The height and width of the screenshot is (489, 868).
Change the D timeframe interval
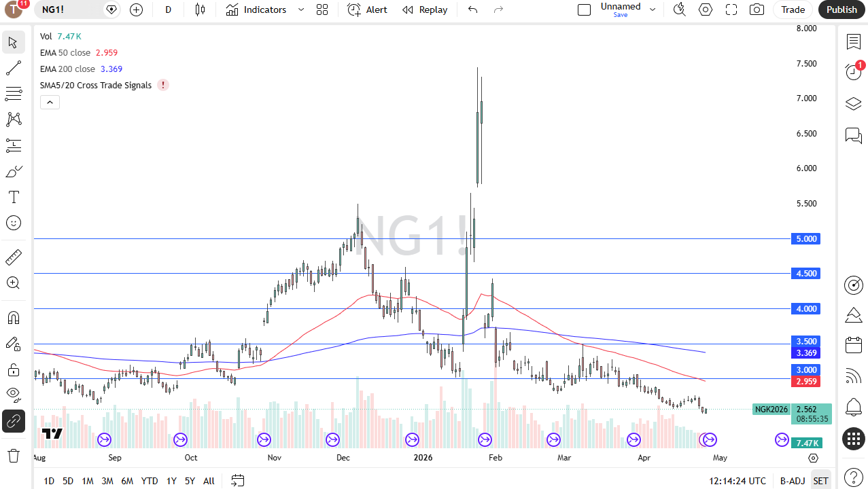168,10
